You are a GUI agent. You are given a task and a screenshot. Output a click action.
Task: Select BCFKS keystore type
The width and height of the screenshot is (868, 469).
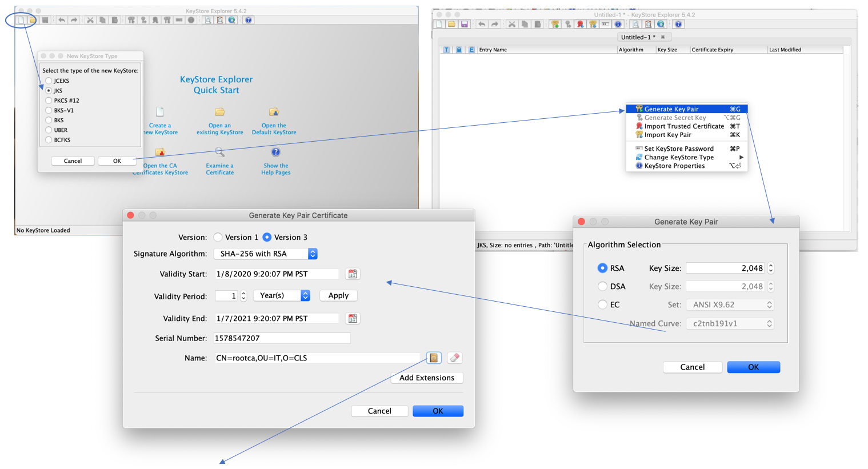(x=49, y=140)
